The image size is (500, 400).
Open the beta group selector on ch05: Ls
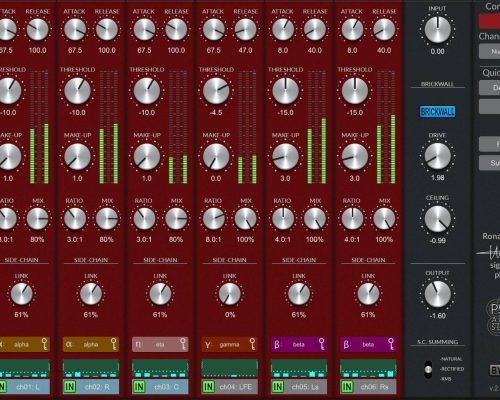click(299, 344)
